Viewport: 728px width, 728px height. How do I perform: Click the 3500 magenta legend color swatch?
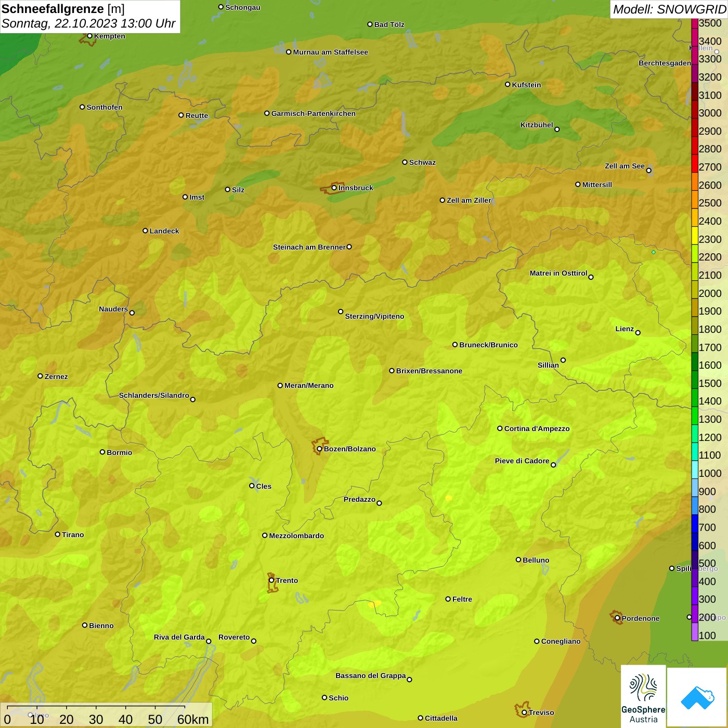pos(695,23)
